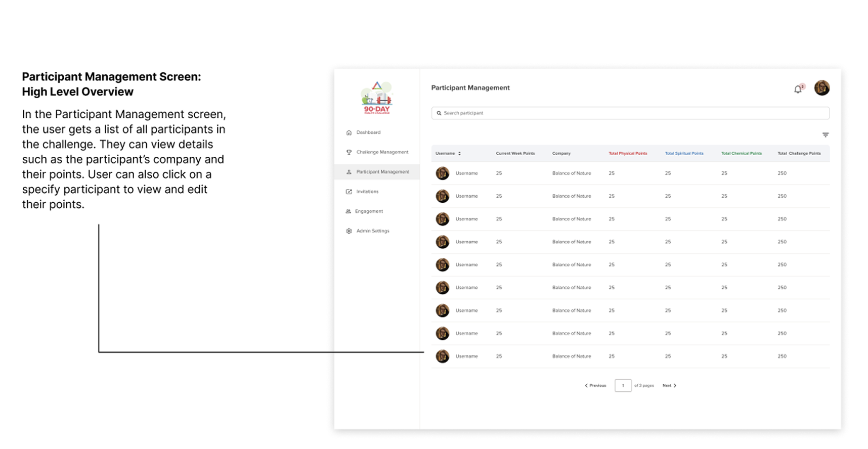Go to Next page chevron
The width and height of the screenshot is (868, 449).
click(x=674, y=385)
